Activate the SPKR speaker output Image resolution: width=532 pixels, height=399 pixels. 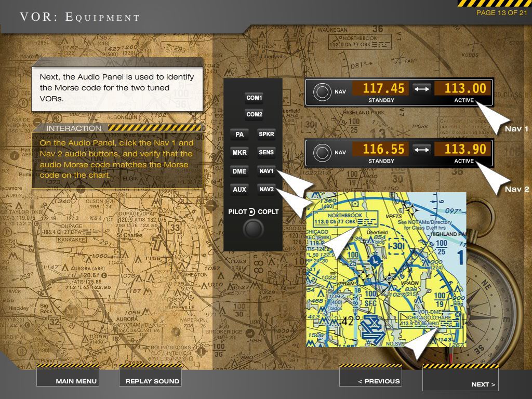[x=267, y=134]
